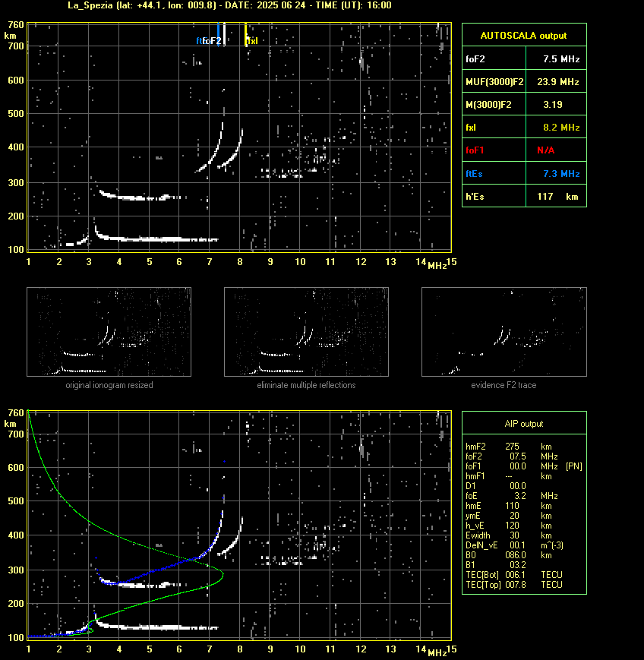Click the D1 00.0 row
644x660 pixels.
coord(496,486)
